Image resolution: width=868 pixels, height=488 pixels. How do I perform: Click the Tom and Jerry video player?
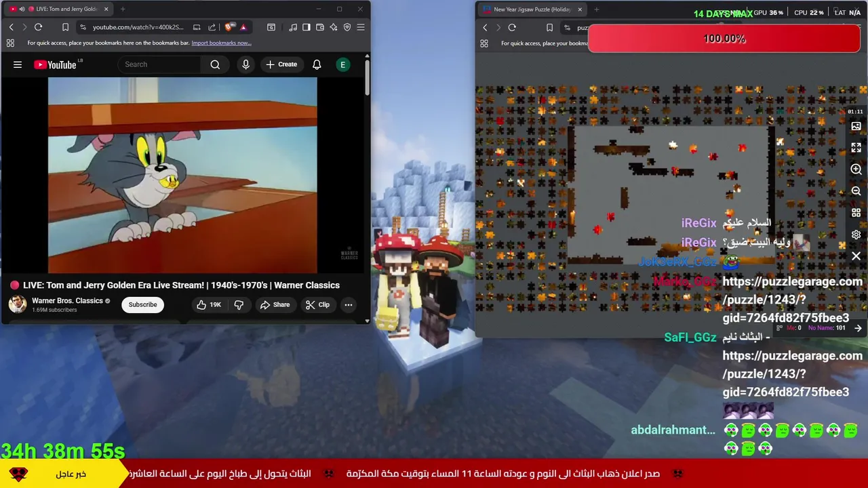[x=182, y=175]
